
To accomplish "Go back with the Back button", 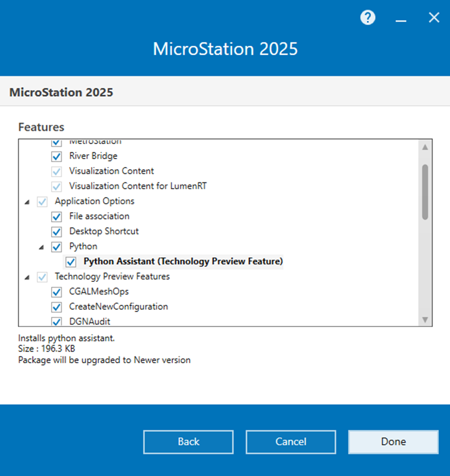I will [x=188, y=442].
